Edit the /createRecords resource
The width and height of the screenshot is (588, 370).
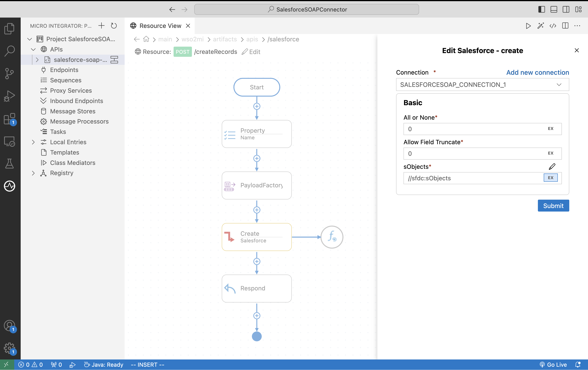(x=251, y=52)
